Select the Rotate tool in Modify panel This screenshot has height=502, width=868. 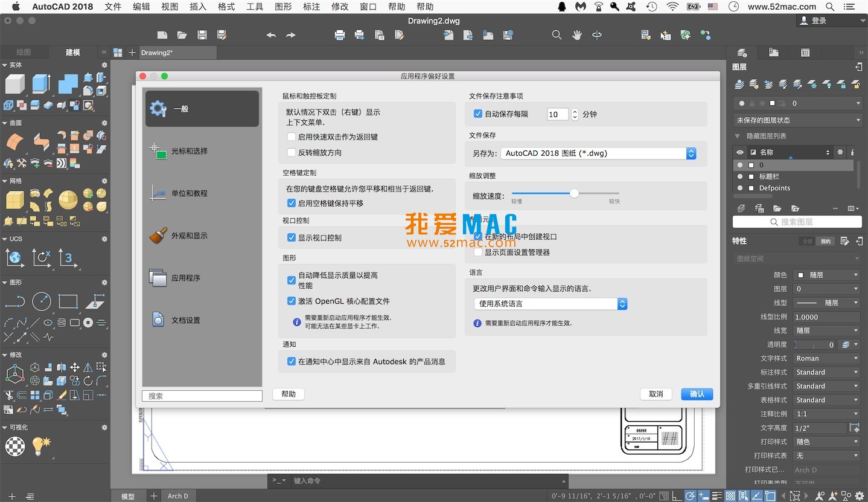88,381
